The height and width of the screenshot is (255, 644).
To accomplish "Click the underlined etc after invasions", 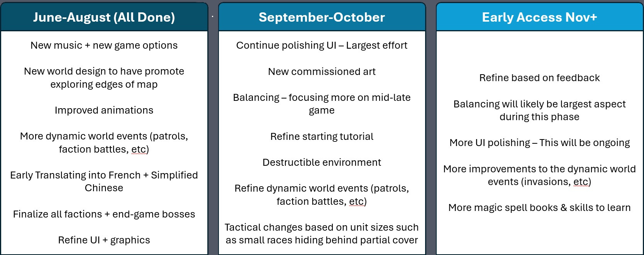I will click(581, 182).
